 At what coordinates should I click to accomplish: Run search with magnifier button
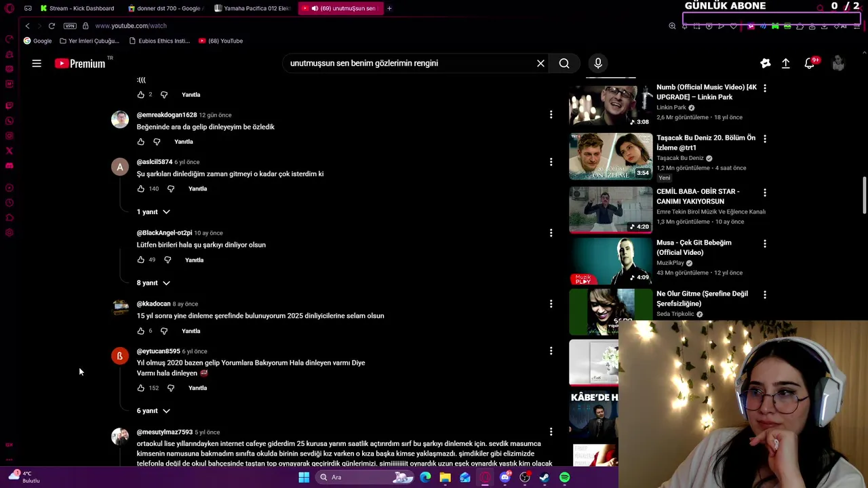point(564,63)
